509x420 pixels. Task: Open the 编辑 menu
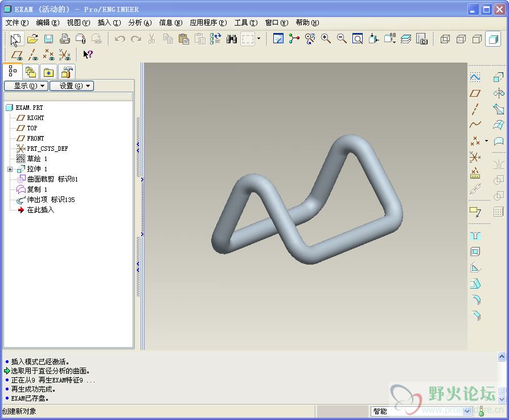(48, 23)
